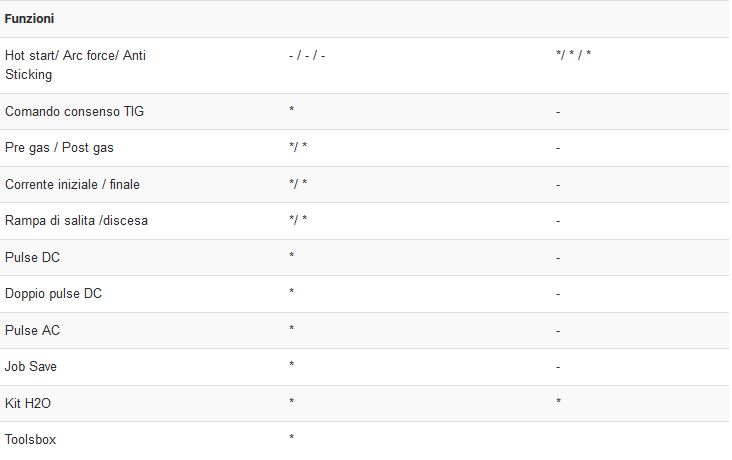The image size is (732, 460).
Task: Select the Toolsbox row label
Action: point(30,439)
